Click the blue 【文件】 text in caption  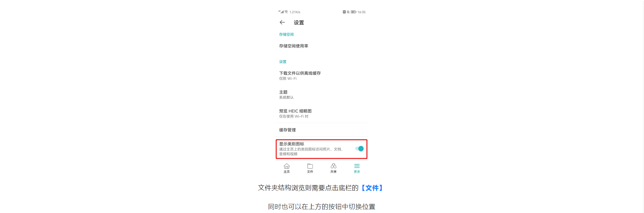[372, 188]
